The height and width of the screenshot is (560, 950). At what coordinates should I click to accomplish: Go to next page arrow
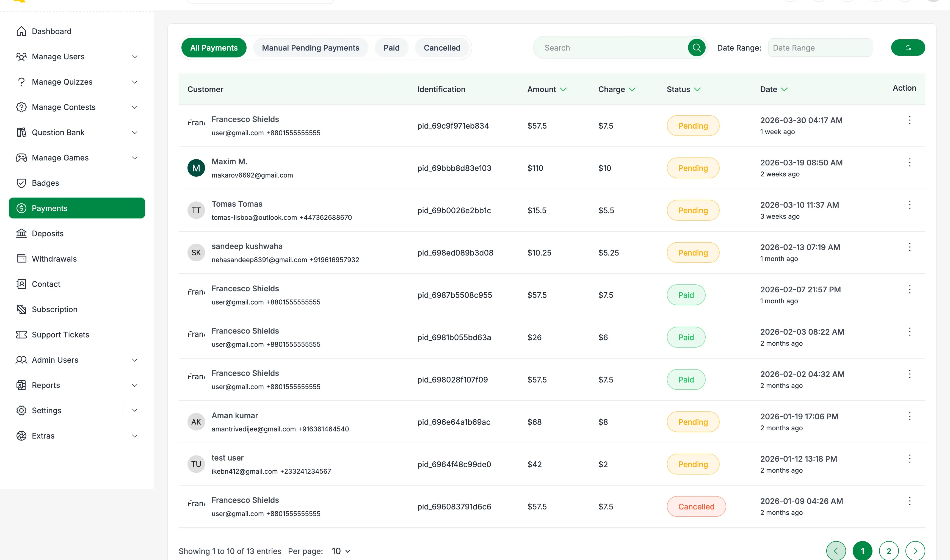click(x=915, y=551)
